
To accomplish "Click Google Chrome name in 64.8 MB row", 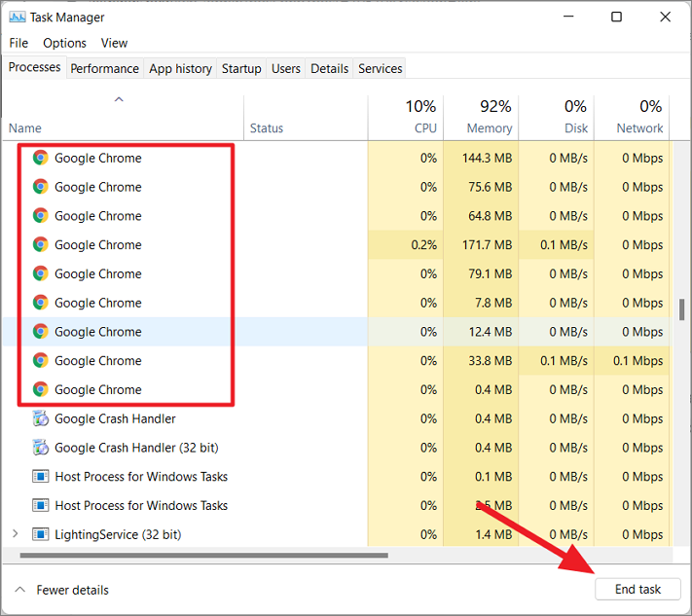I will [98, 216].
